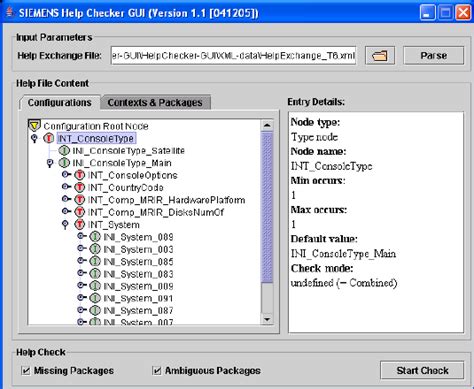Select the INT_CountryCode tree label
This screenshot has height=389, width=474.
click(x=125, y=188)
